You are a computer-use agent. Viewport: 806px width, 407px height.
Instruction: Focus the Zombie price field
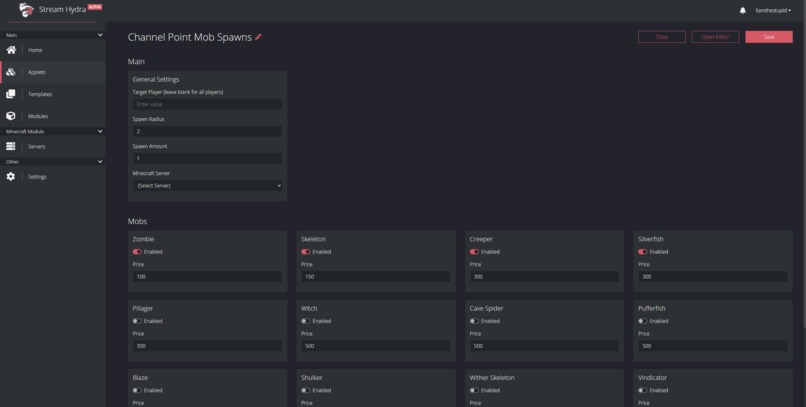tap(207, 276)
